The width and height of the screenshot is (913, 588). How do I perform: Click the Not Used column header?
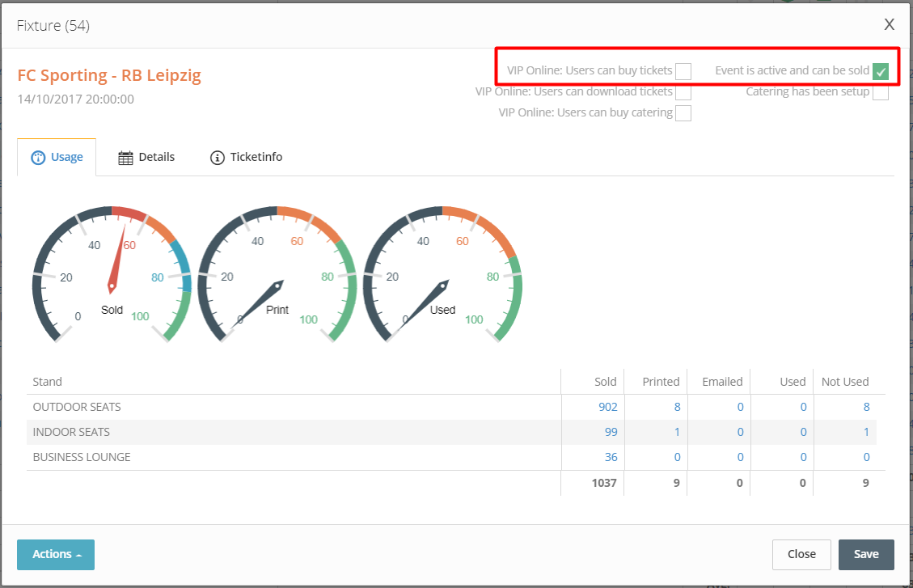click(845, 382)
